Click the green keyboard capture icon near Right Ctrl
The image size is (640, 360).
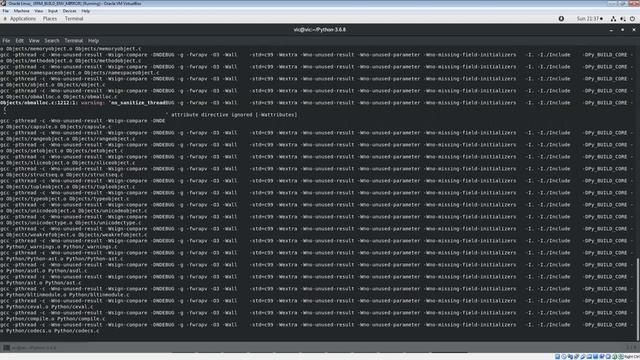tap(620, 357)
